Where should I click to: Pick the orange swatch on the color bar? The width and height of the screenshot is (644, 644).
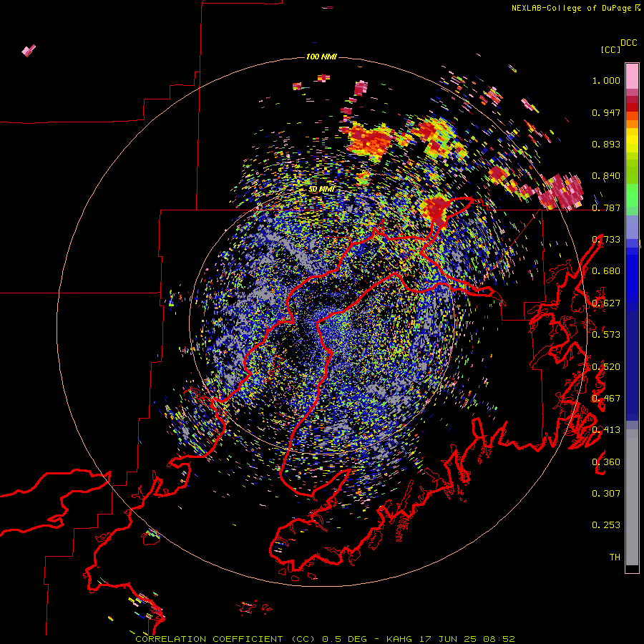click(x=632, y=124)
